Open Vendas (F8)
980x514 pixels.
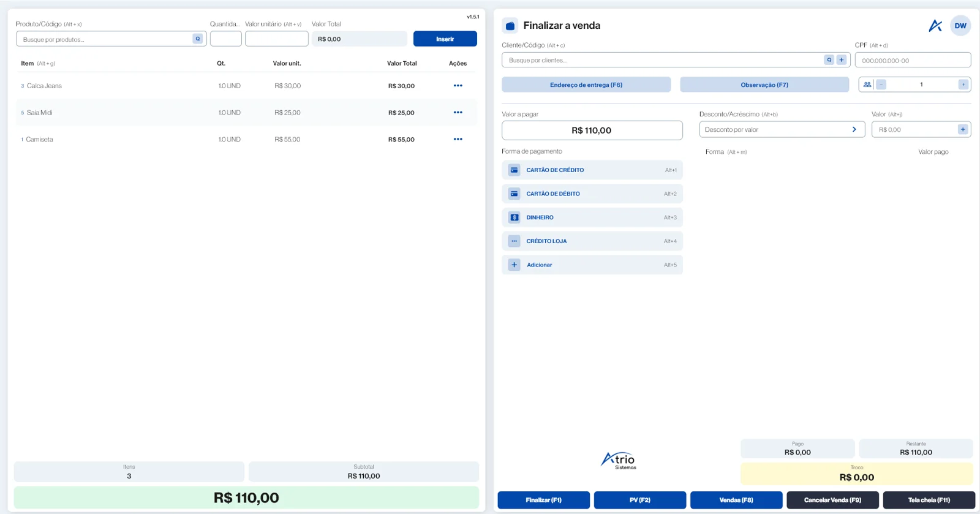pyautogui.click(x=736, y=500)
